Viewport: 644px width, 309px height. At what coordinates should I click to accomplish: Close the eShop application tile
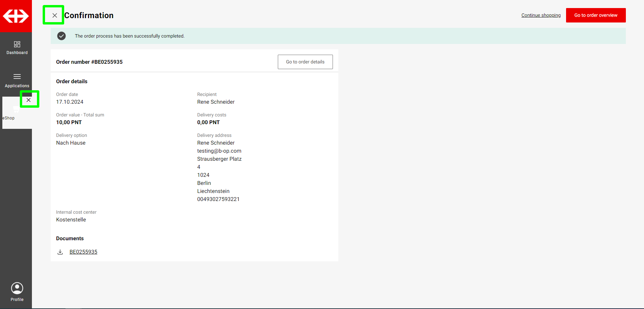29,100
